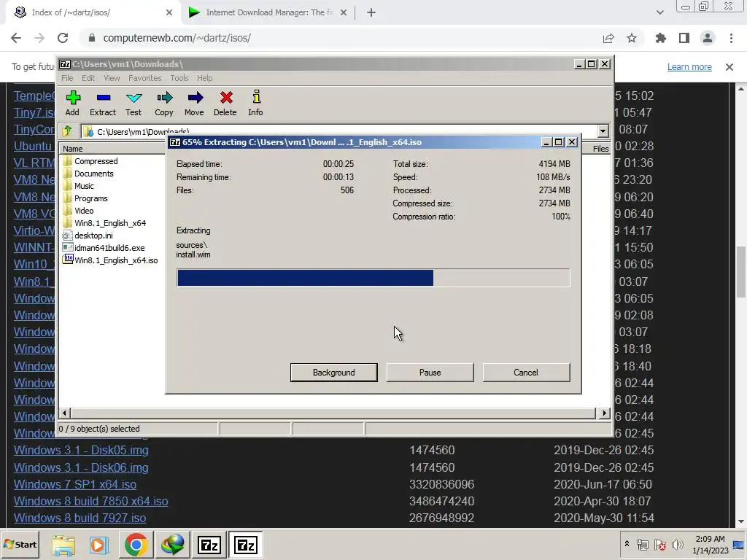
Task: Switch to Index of /~dartz/isos/ tab
Action: pos(93,12)
